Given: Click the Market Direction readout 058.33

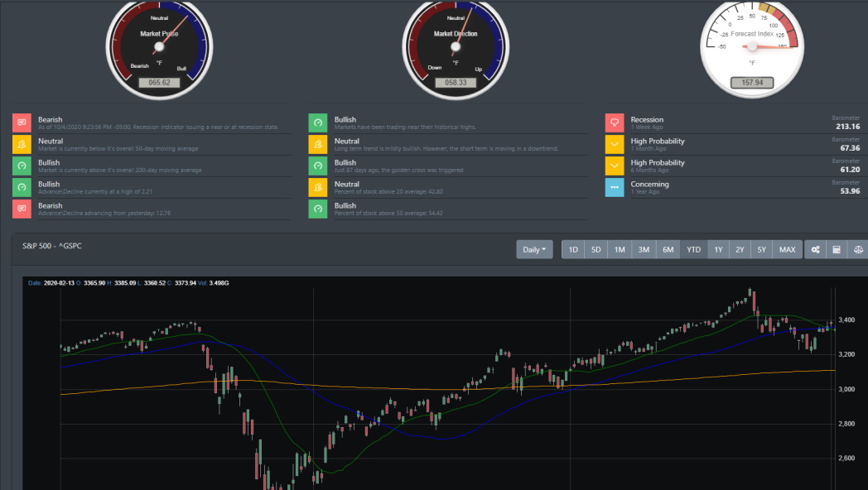Looking at the screenshot, I should coord(456,83).
